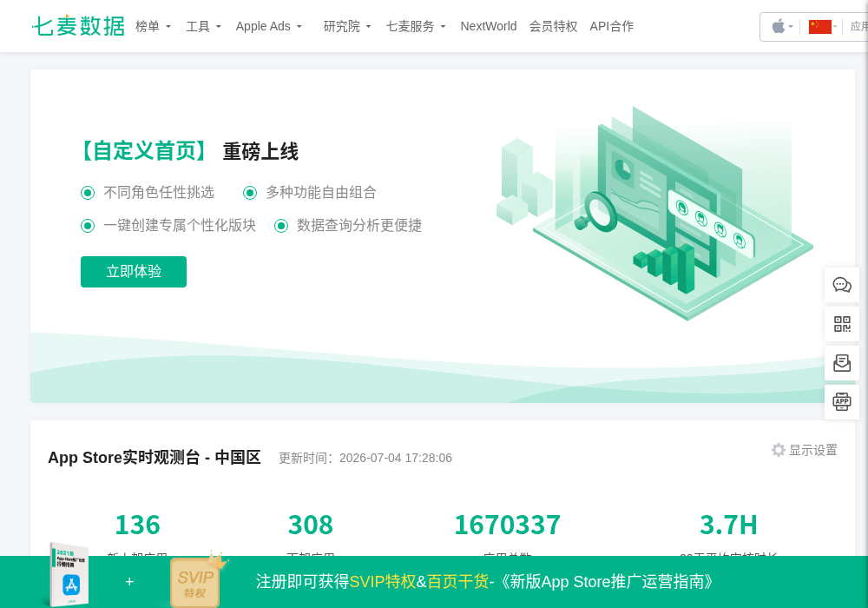The image size is (868, 608).
Task: Click the 七麦数据 logo
Action: click(x=78, y=26)
